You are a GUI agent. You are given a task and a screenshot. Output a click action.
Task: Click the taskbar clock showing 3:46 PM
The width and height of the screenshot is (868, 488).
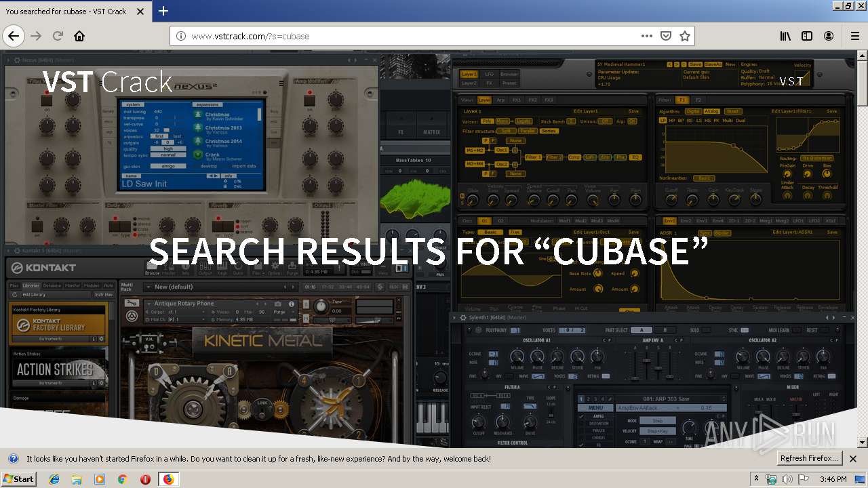pos(833,479)
